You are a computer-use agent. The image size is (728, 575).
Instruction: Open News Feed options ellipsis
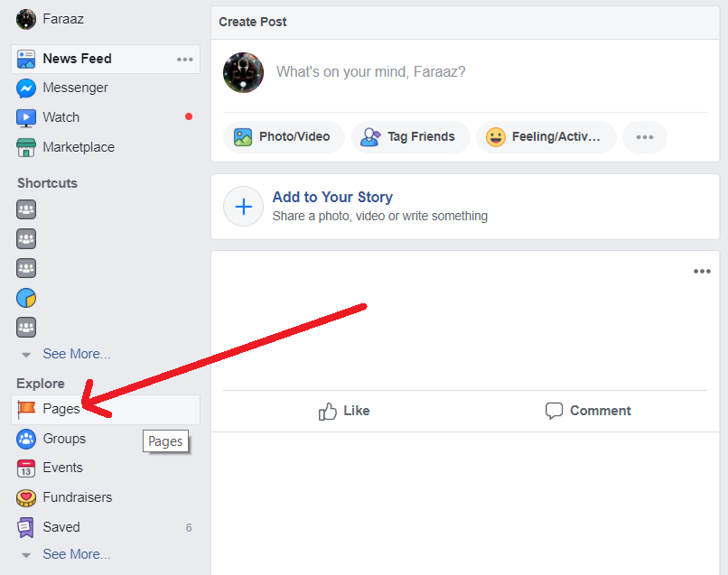click(x=185, y=60)
